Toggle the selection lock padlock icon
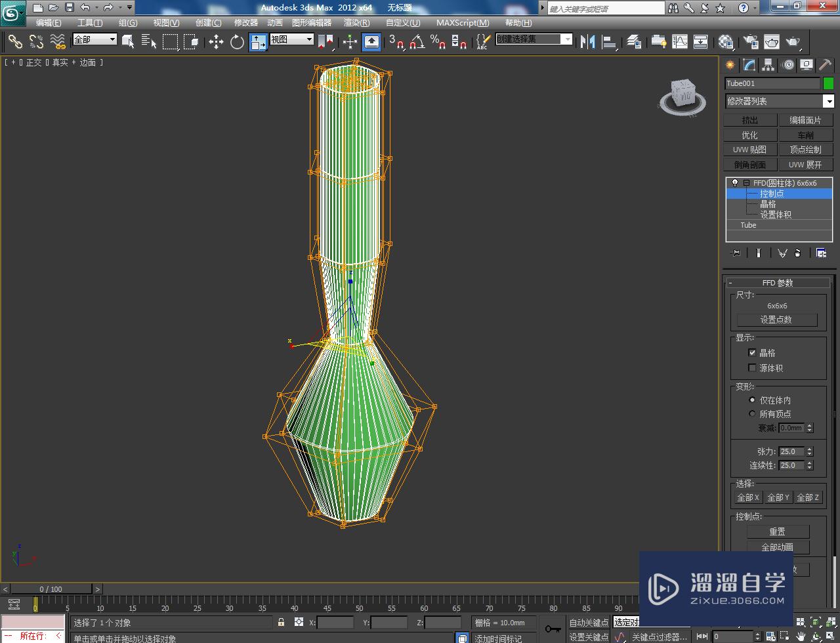This screenshot has height=643, width=840. (x=282, y=622)
